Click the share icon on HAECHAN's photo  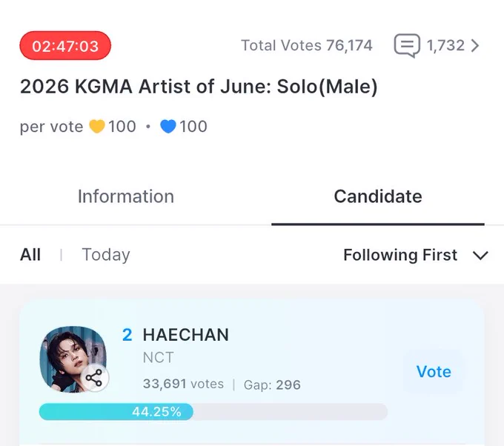[94, 378]
